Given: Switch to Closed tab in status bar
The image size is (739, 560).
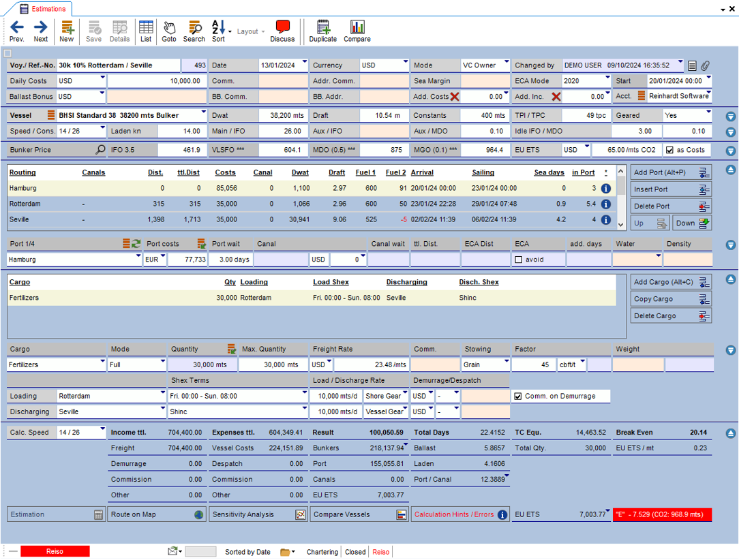Looking at the screenshot, I should [355, 552].
